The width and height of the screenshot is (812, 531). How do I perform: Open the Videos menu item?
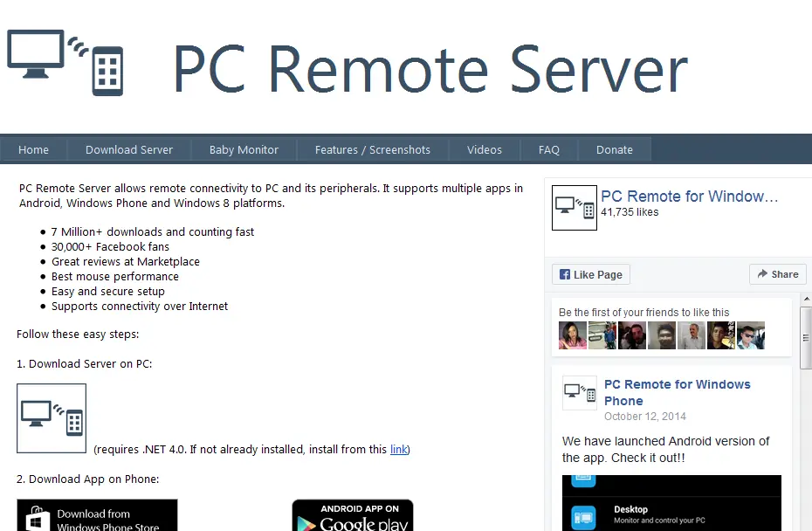[x=485, y=149]
